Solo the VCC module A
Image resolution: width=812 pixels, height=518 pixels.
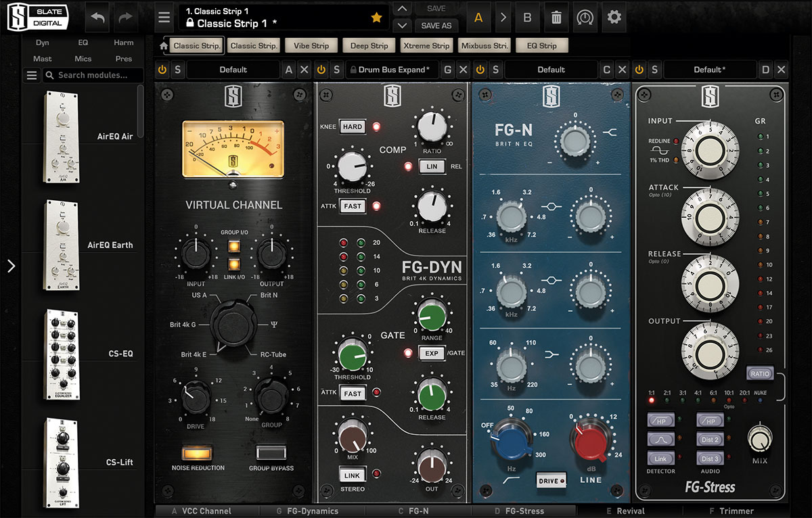pos(177,70)
